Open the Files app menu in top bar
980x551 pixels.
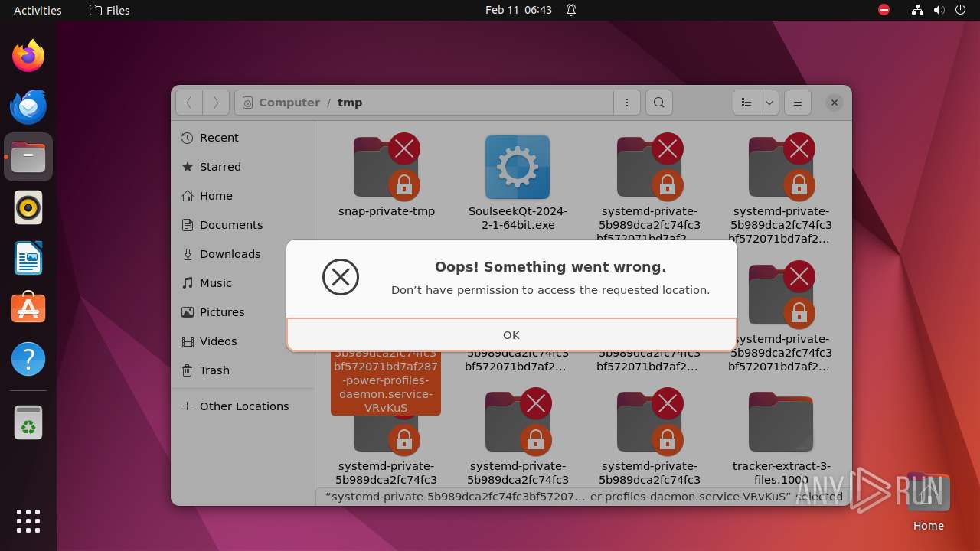click(x=109, y=10)
